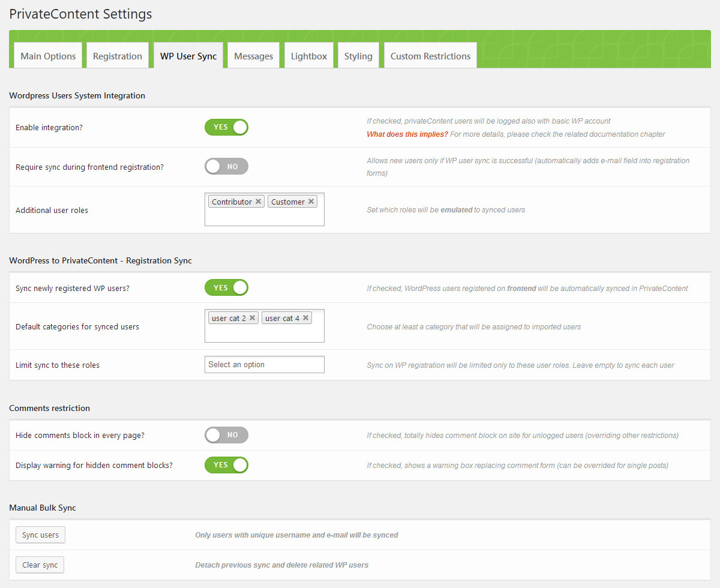Switch to the Registration tab

point(118,56)
